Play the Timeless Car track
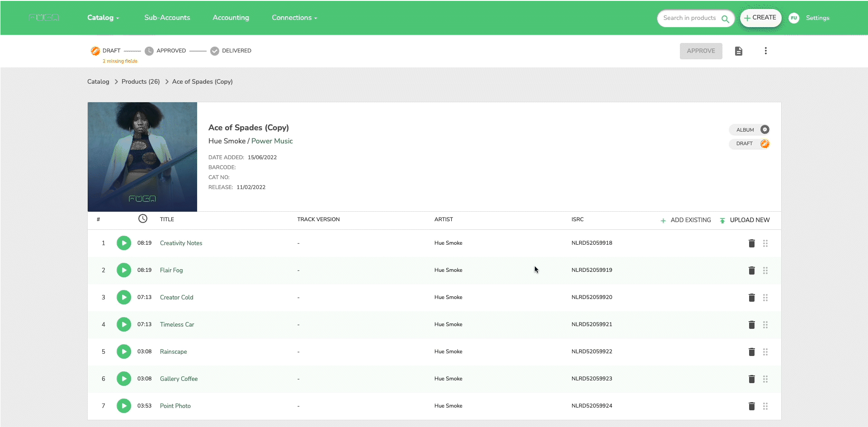 (x=124, y=324)
